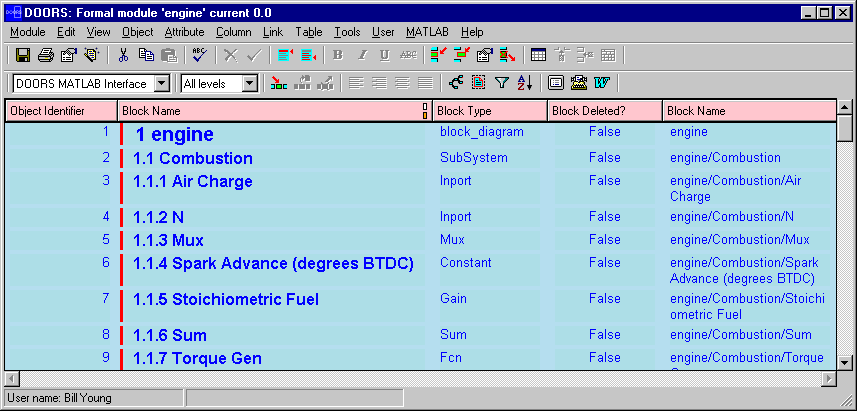Click the 'engine/Combustion/Mux' cell
The width and height of the screenshot is (857, 411).
739,240
